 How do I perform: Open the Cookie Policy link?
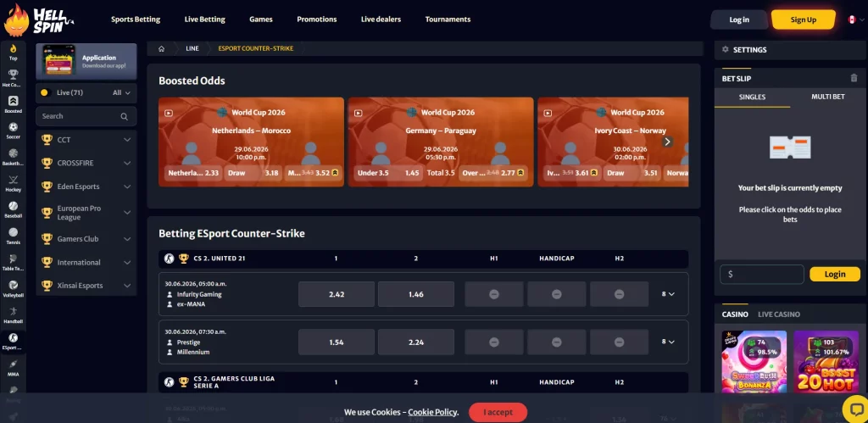[x=433, y=413]
